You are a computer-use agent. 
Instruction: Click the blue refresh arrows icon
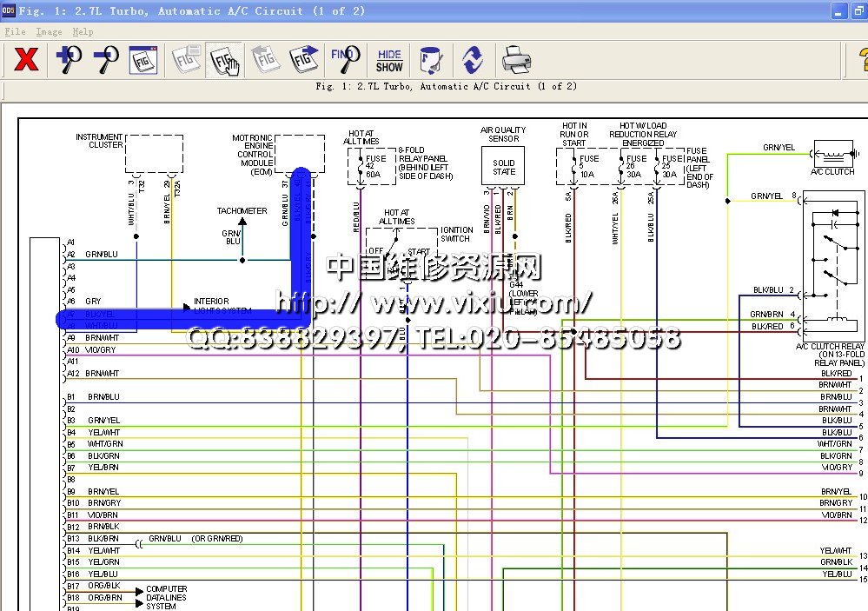(x=472, y=60)
